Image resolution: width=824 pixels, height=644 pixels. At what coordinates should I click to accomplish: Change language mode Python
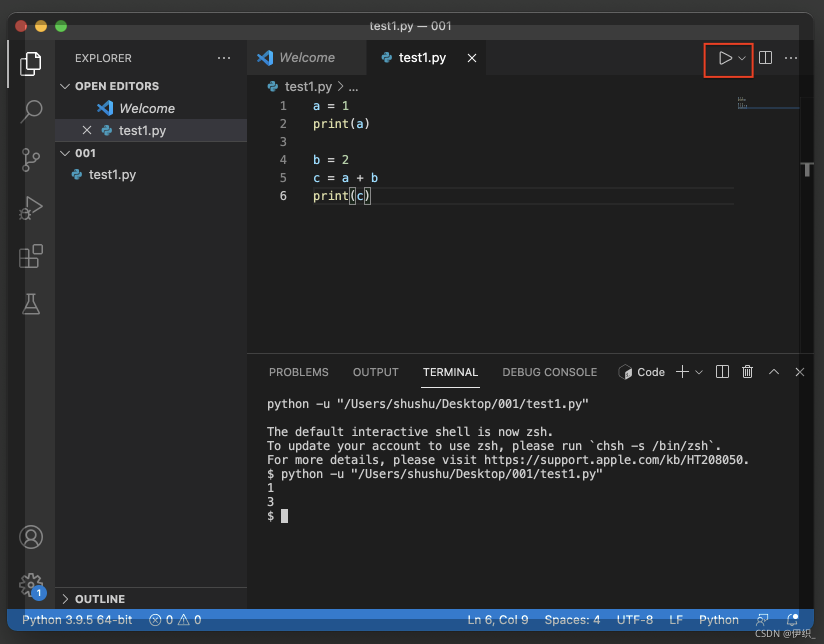coord(718,620)
